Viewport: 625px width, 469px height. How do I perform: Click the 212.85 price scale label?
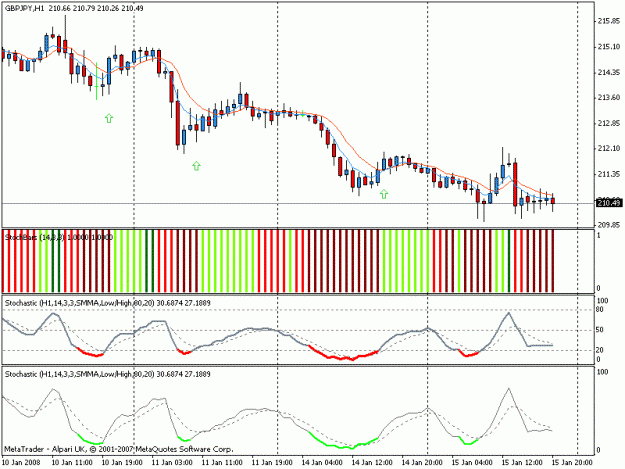point(609,123)
